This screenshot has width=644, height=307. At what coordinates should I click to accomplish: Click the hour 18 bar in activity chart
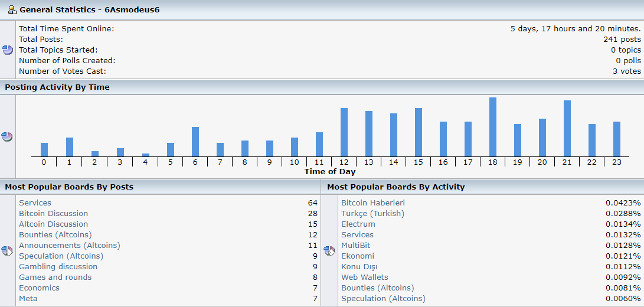493,126
